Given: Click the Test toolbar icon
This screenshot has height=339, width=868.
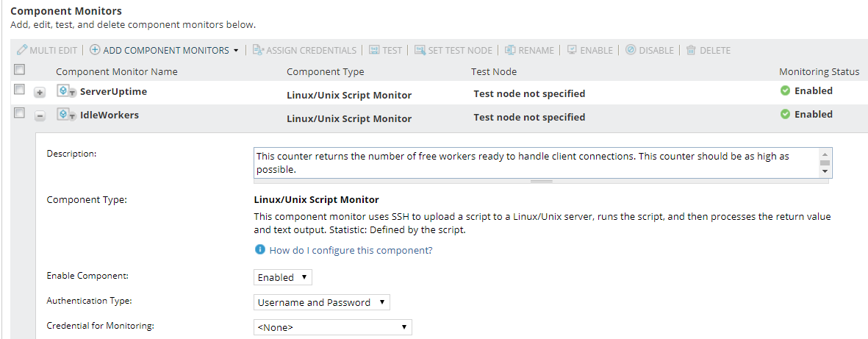Looking at the screenshot, I should (374, 51).
